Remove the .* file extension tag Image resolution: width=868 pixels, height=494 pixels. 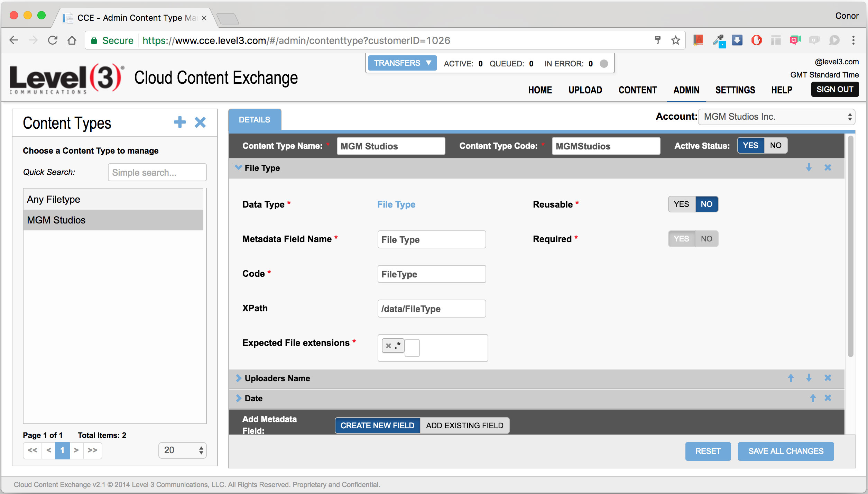click(x=388, y=346)
